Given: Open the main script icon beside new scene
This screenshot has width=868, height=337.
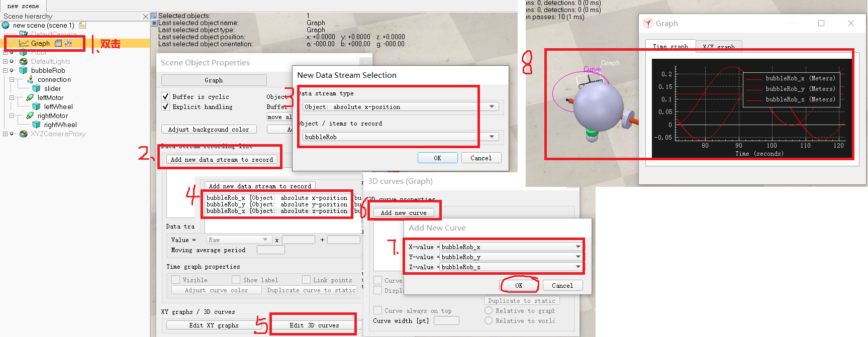Looking at the screenshot, I should pos(82,25).
